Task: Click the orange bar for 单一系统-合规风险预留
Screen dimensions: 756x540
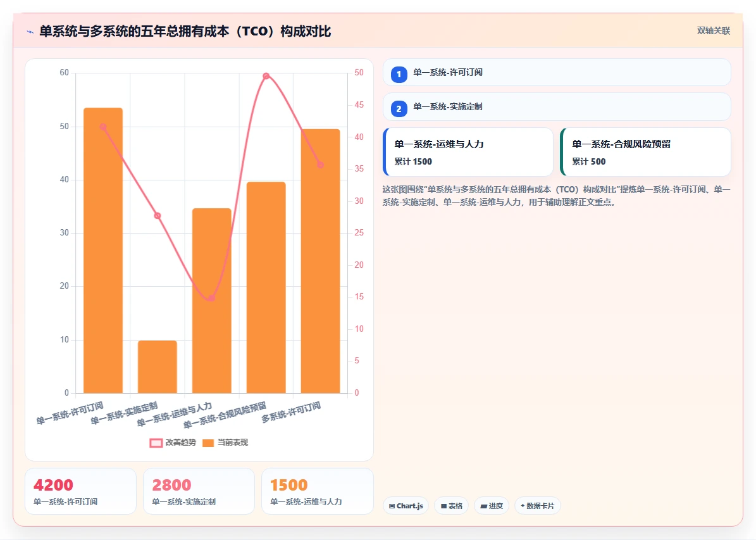Action: (266, 287)
